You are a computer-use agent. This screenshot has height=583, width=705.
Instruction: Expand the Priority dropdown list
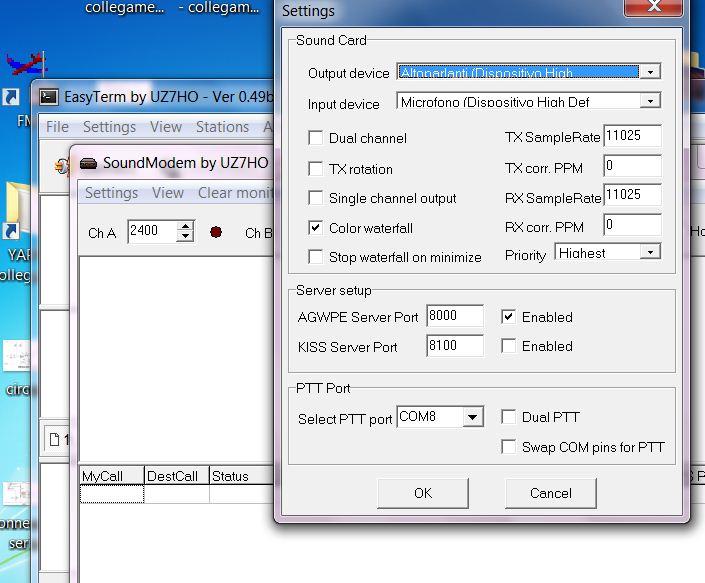point(651,253)
